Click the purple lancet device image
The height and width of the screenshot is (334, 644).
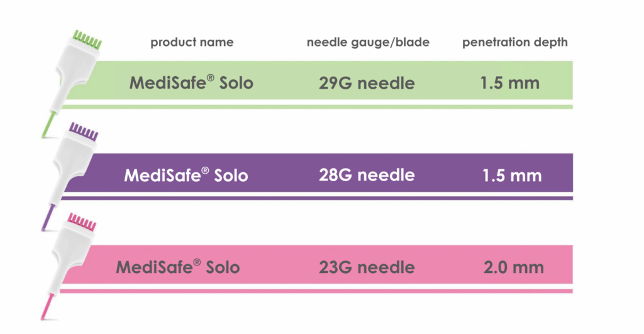pos(69,165)
